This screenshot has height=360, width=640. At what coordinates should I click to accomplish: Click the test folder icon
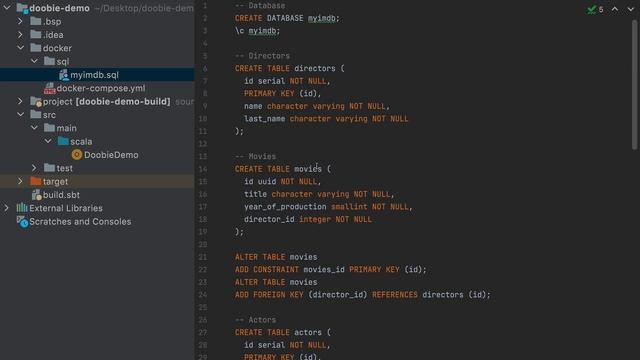(49, 168)
